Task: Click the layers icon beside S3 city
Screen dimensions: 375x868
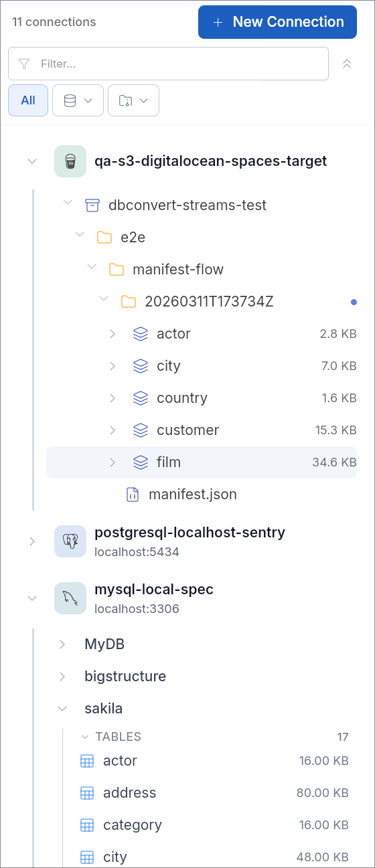Action: 140,366
